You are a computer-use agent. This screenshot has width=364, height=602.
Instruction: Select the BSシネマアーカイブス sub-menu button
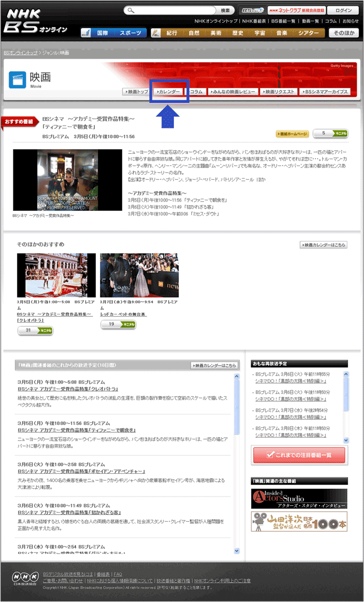point(324,92)
